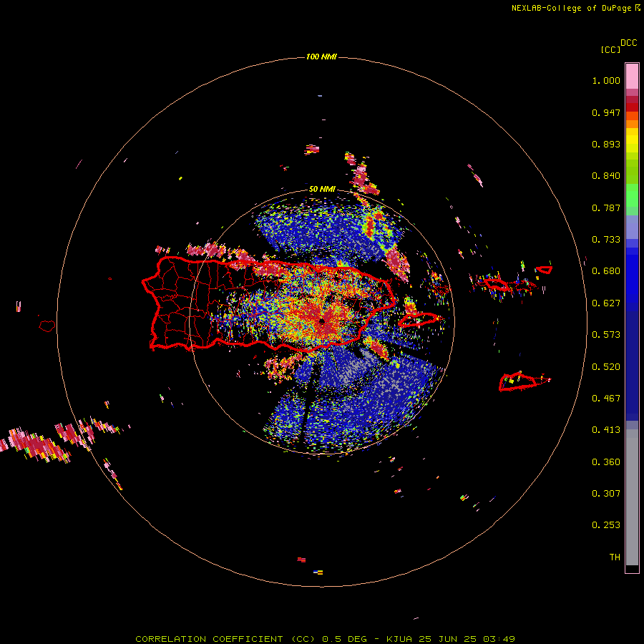This screenshot has width=644, height=644.
Task: Select the 0.893 scale value
Action: click(x=606, y=144)
